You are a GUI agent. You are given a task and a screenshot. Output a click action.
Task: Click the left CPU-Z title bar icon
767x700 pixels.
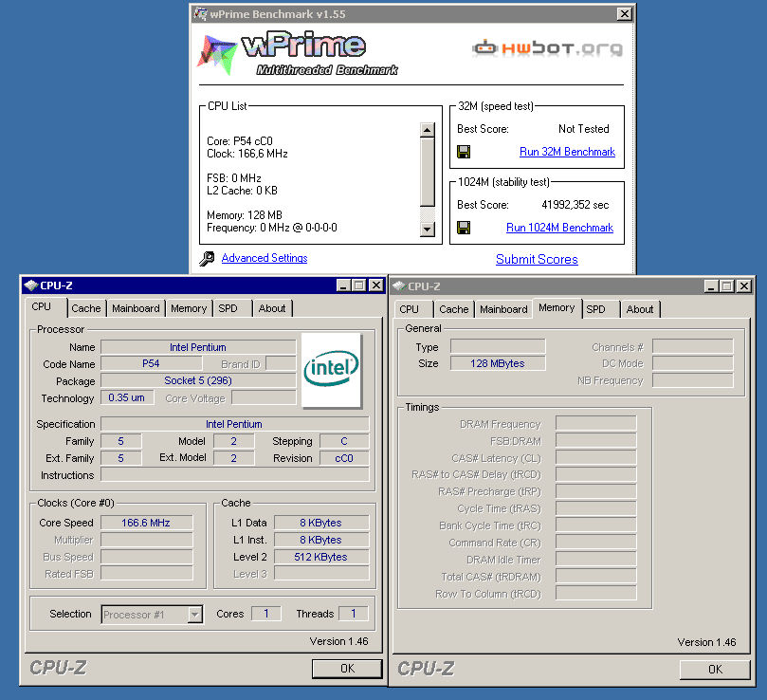(31, 286)
